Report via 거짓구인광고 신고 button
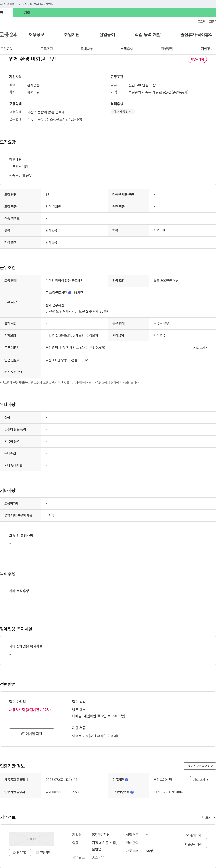 pyautogui.click(x=200, y=766)
